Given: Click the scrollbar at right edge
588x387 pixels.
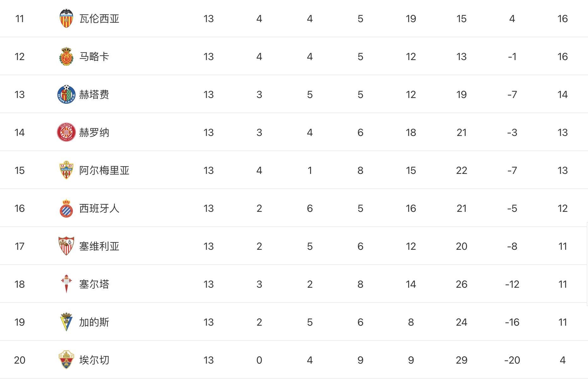Looking at the screenshot, I should (x=587, y=264).
